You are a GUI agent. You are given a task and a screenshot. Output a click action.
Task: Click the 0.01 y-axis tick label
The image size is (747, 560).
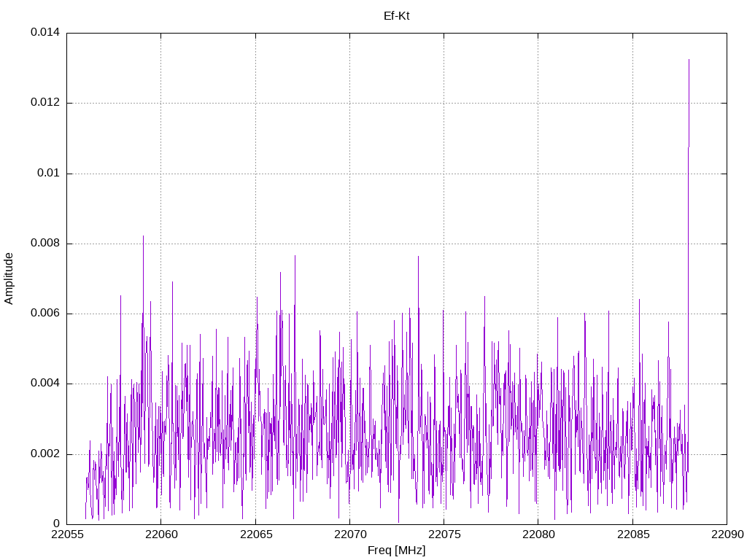(48, 174)
